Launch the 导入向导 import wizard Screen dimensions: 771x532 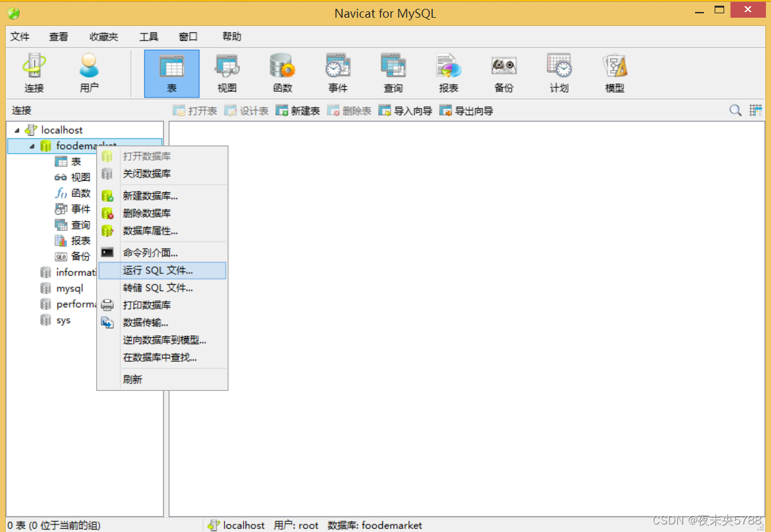click(406, 111)
